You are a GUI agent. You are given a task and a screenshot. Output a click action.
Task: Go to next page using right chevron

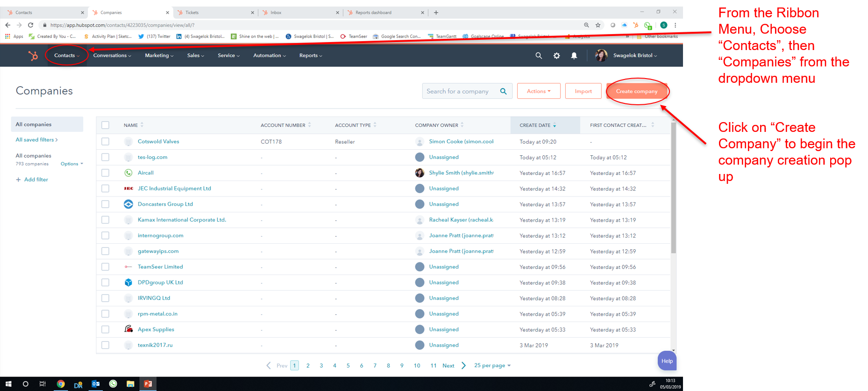(x=463, y=366)
